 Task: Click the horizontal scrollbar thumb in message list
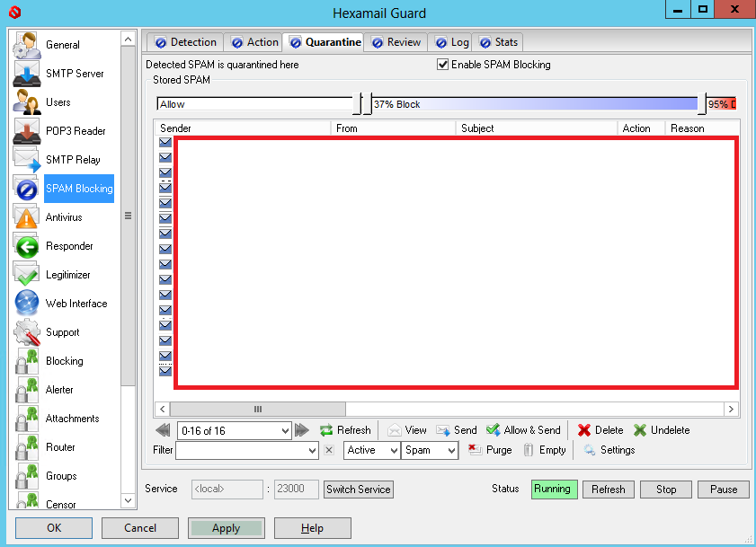pos(257,410)
